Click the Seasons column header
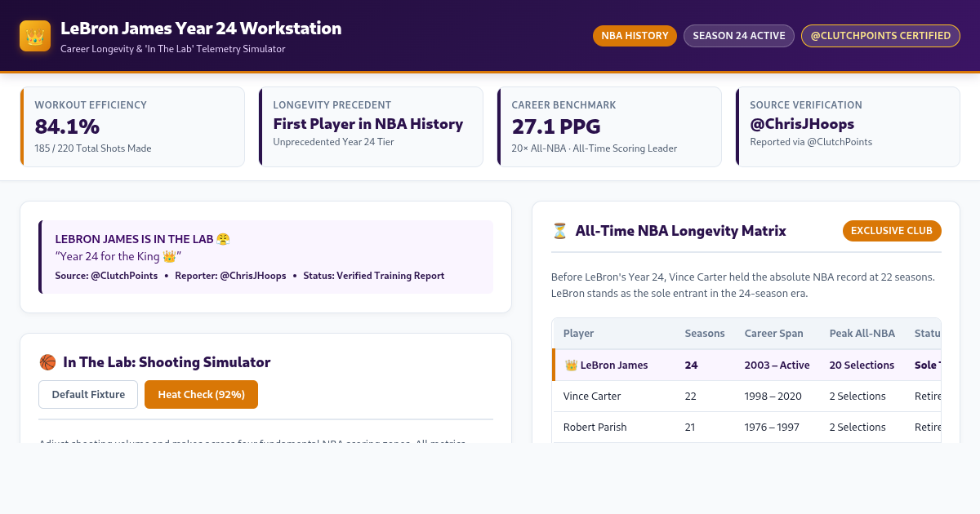980x514 pixels. [705, 333]
